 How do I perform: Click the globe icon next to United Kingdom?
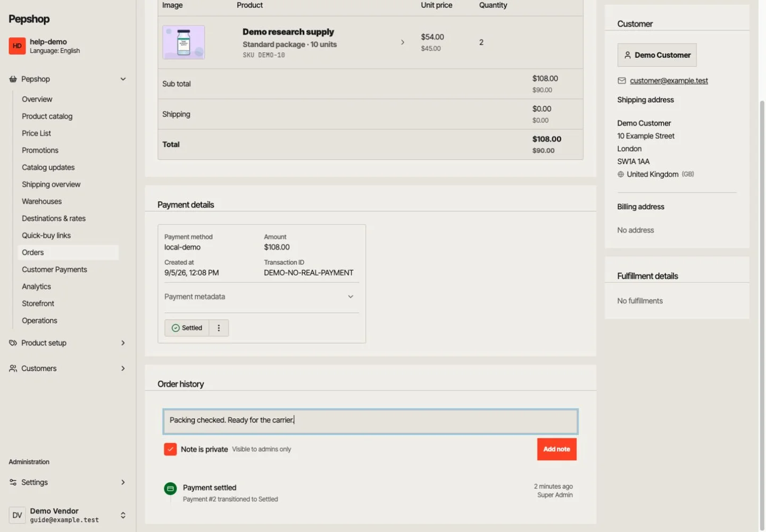[620, 174]
